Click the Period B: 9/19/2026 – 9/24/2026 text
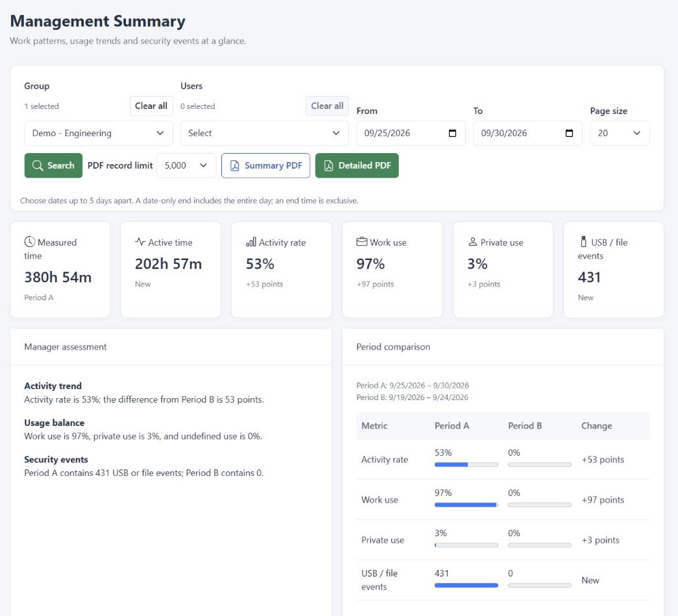 pos(412,397)
